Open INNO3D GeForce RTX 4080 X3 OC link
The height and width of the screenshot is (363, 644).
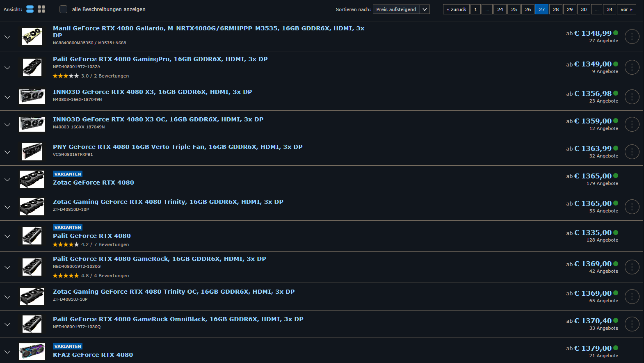(158, 119)
